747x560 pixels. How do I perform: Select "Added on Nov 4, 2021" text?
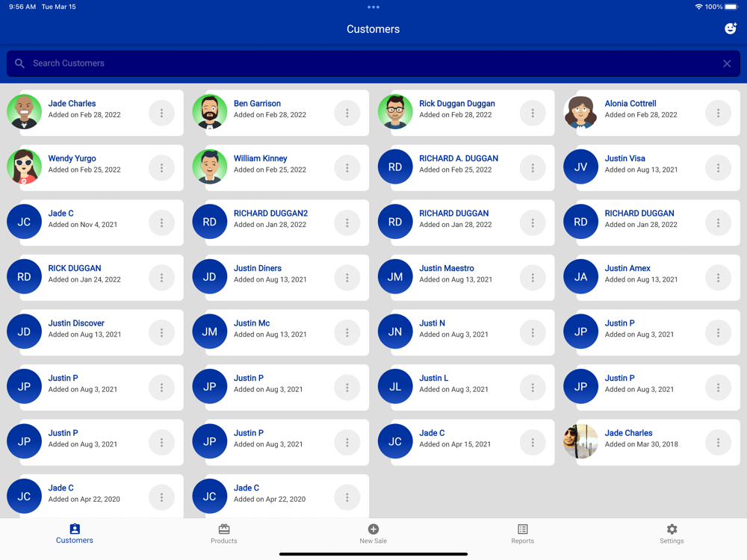[82, 225]
